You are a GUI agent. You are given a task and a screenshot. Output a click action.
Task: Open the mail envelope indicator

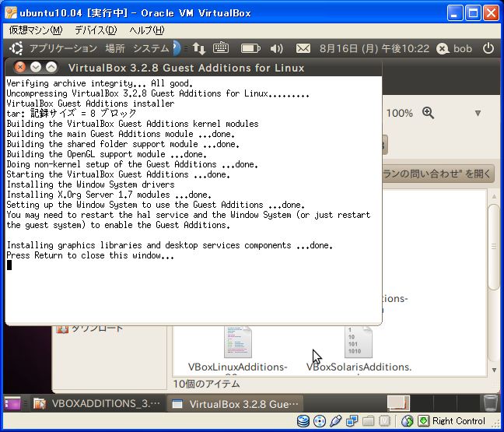(x=303, y=48)
